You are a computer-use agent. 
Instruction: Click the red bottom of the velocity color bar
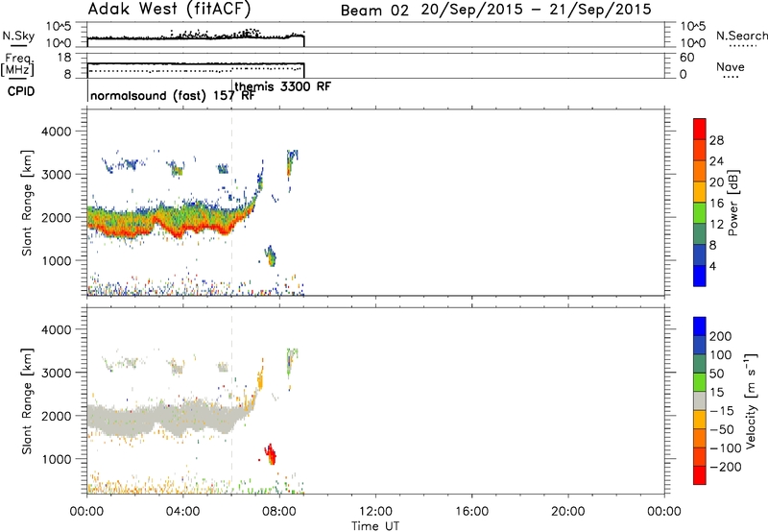700,475
